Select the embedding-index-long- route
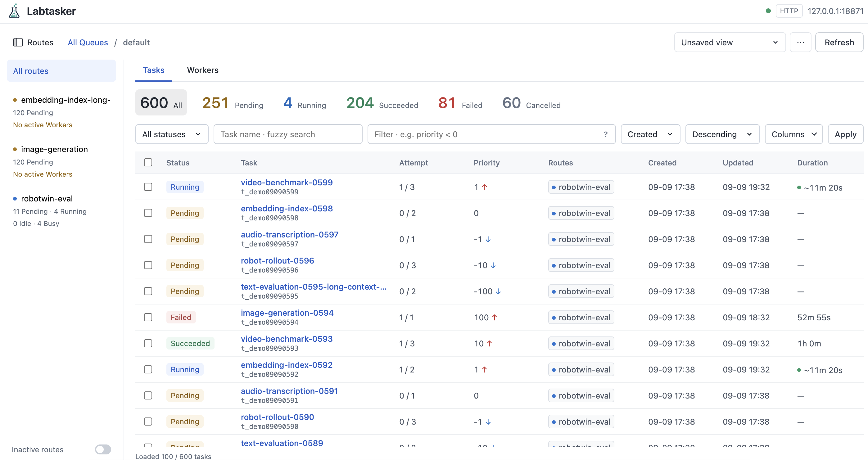The image size is (868, 460). [x=61, y=112]
